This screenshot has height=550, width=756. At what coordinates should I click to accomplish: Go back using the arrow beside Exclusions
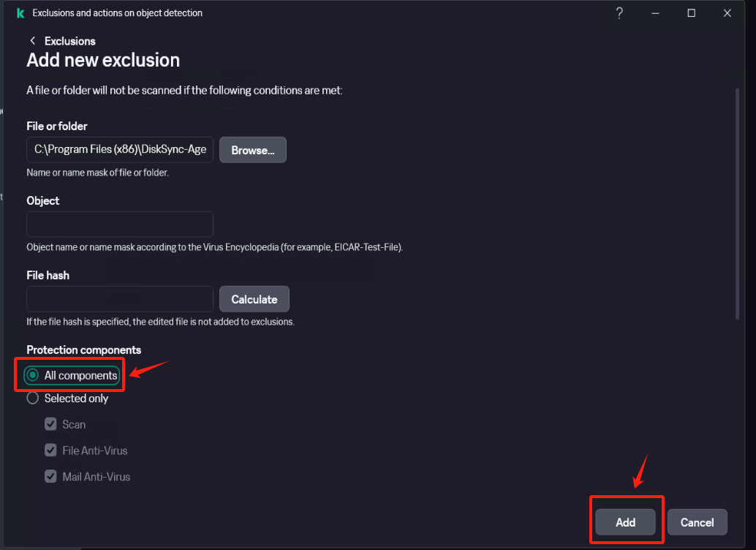click(32, 41)
